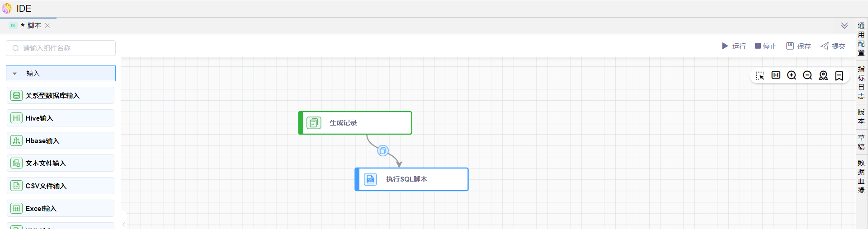Run the workflow with 运行
This screenshot has width=868, height=229.
(734, 46)
